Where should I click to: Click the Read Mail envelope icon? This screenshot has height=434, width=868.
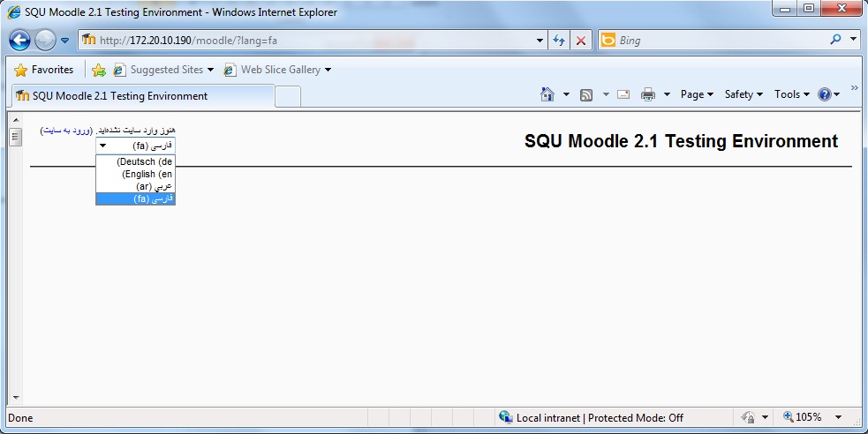click(x=623, y=94)
